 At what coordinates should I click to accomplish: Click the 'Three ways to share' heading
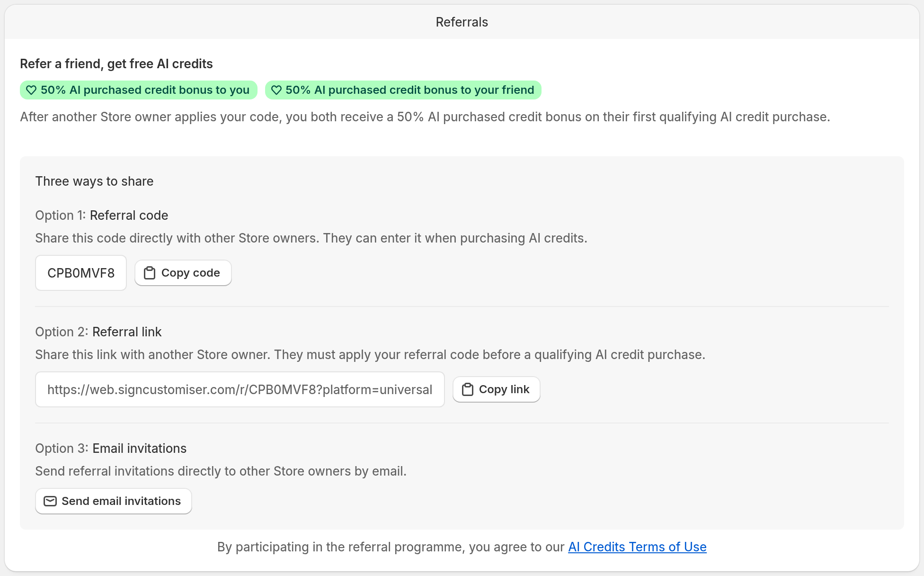tap(94, 181)
